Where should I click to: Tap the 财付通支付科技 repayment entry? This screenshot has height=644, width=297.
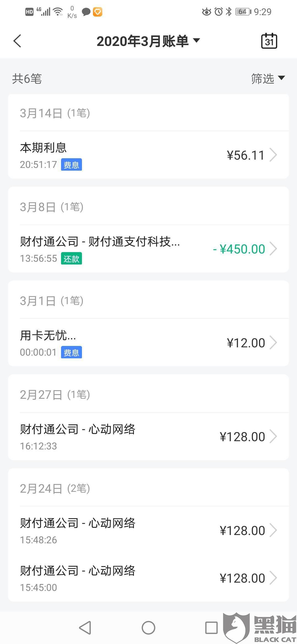[110, 249]
